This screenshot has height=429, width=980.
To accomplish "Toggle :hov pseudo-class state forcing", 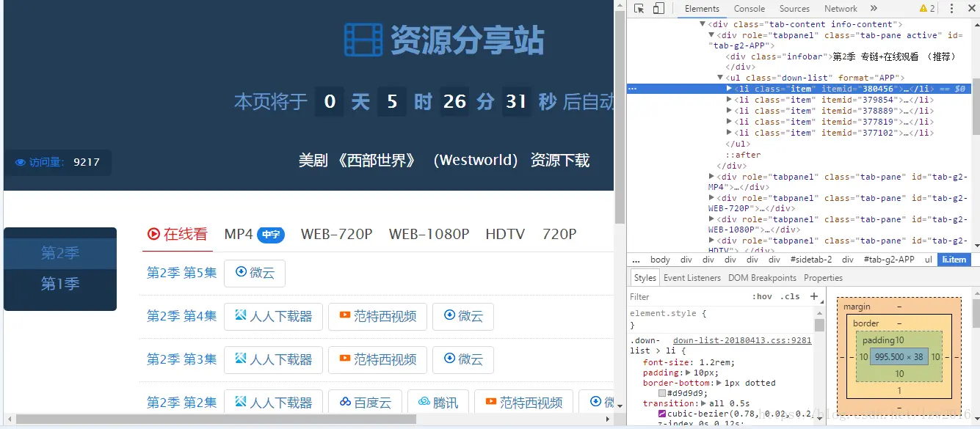I will tap(763, 296).
